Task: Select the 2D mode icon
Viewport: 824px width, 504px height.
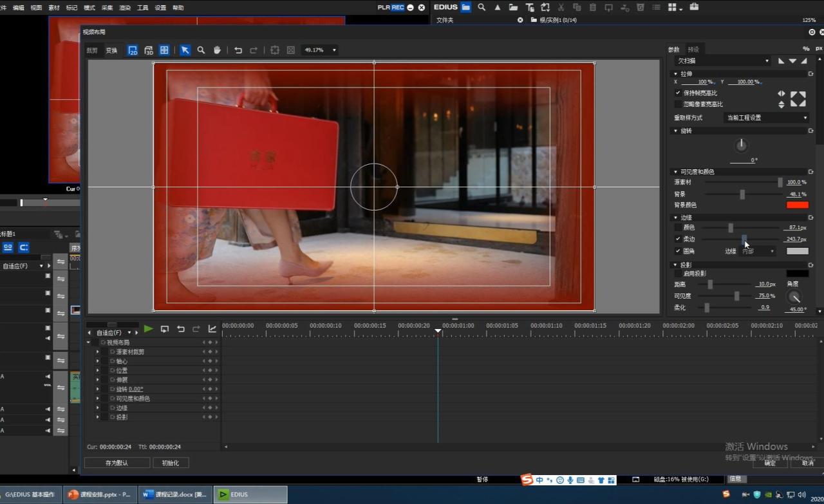Action: coord(133,50)
